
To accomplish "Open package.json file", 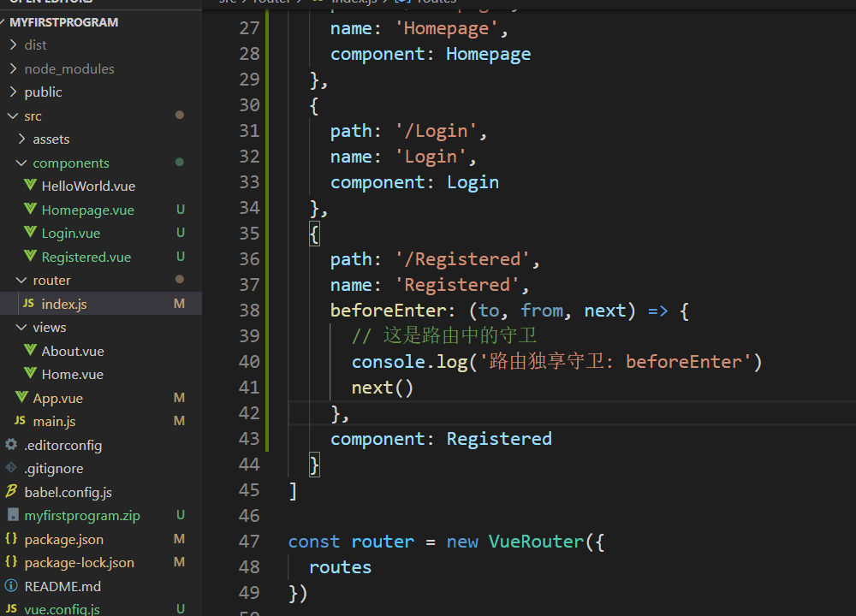I will [64, 539].
